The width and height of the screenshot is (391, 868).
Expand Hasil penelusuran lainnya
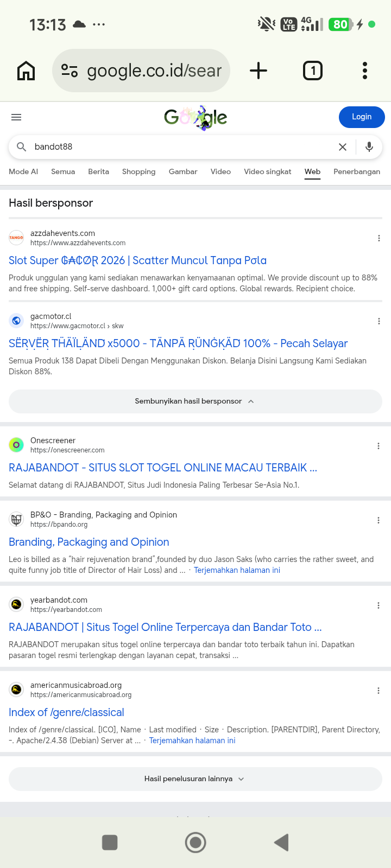tap(195, 779)
